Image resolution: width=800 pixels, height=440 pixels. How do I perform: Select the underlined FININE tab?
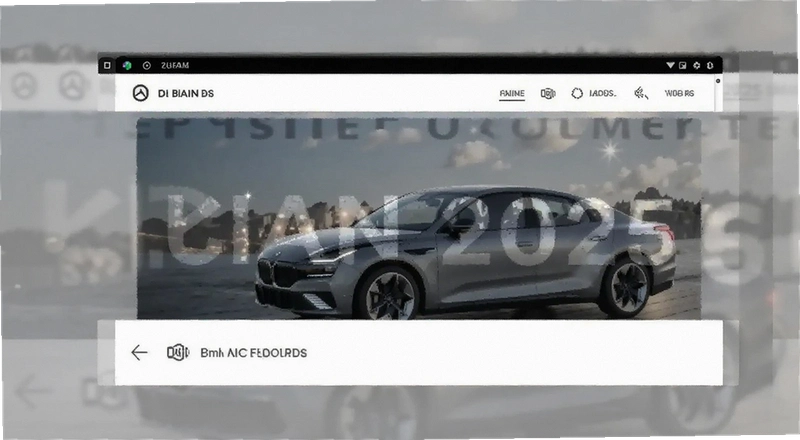tap(512, 93)
